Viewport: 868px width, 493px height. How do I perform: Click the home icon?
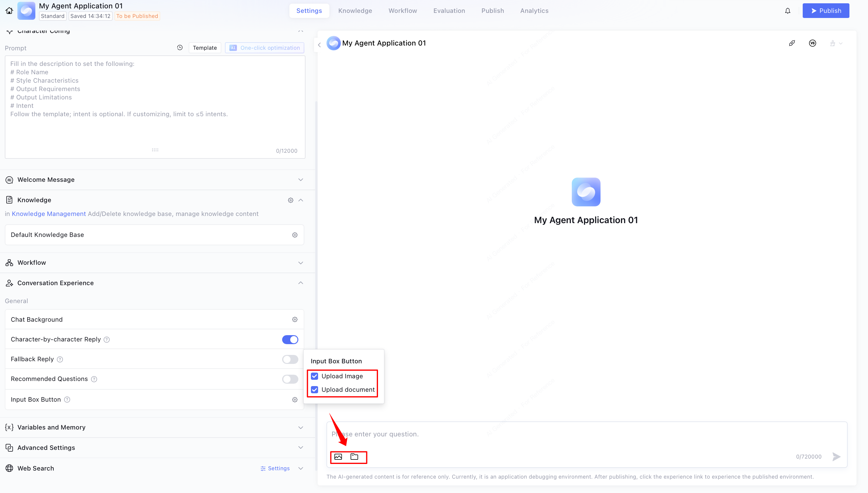coord(9,10)
